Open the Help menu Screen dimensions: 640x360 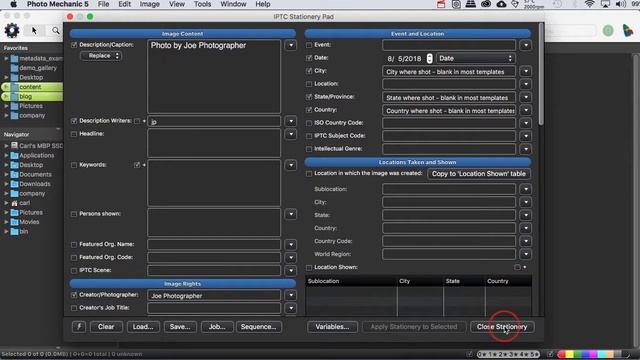[263, 4]
